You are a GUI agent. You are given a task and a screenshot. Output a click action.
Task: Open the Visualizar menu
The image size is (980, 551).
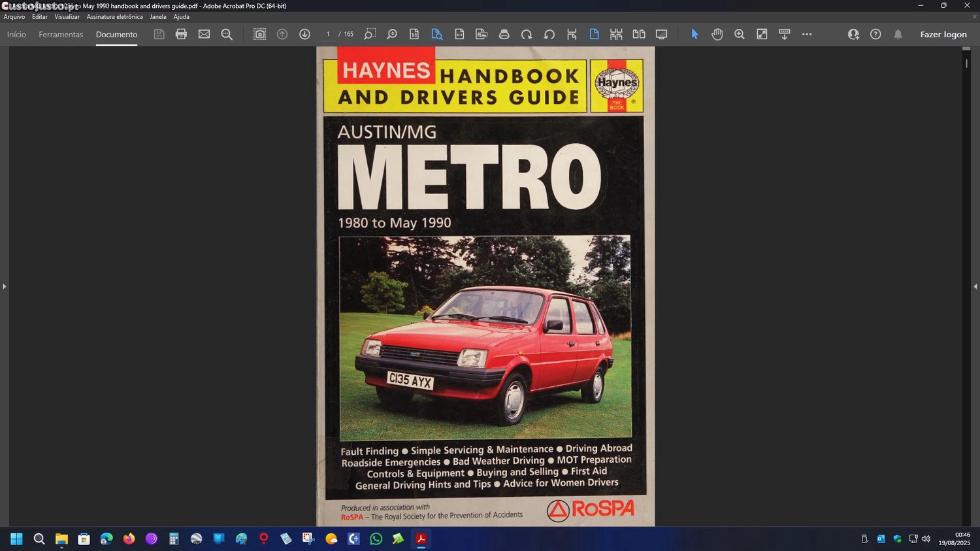(x=67, y=17)
